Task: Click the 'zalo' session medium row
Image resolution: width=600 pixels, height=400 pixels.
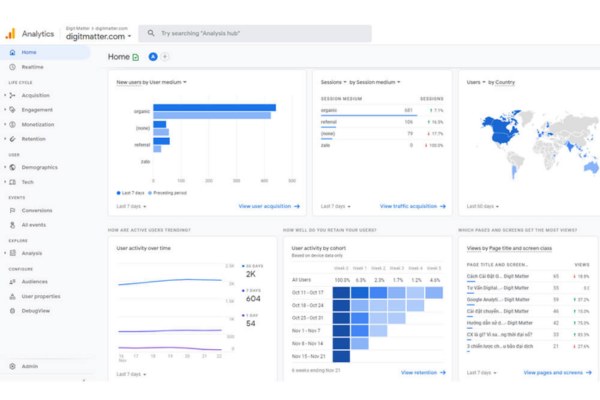Action: point(382,145)
